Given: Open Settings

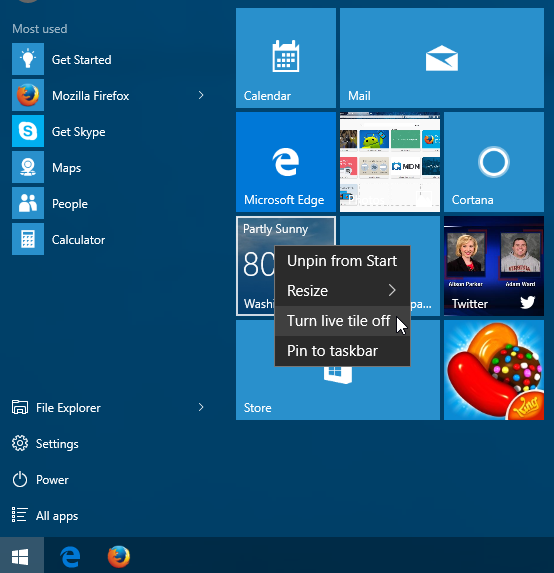Looking at the screenshot, I should click(x=45, y=444).
